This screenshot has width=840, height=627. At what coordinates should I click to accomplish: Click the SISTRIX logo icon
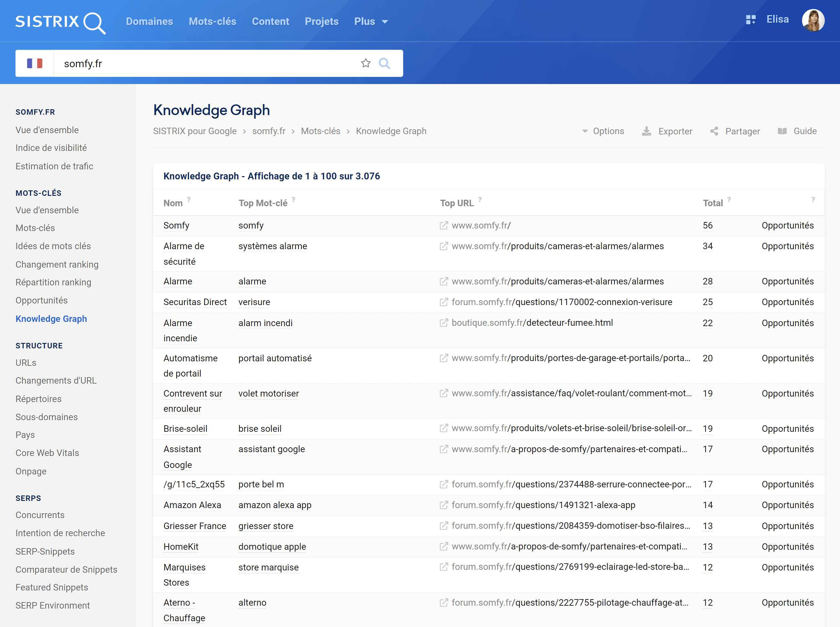click(59, 21)
